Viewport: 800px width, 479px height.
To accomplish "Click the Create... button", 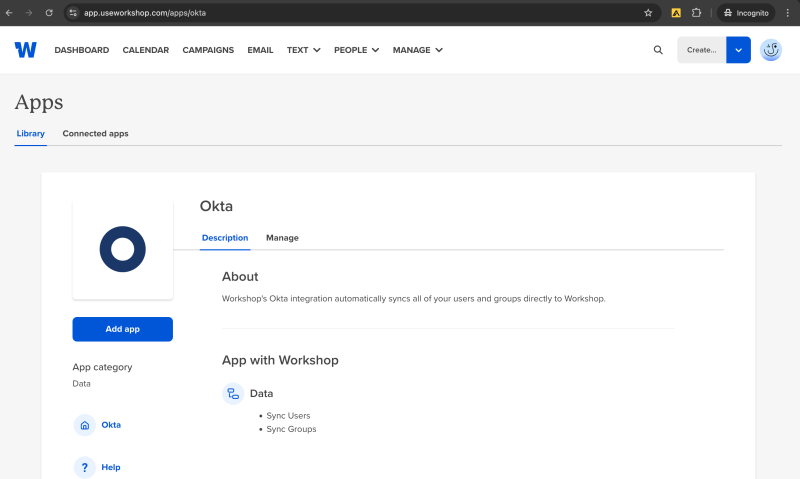I will point(702,50).
